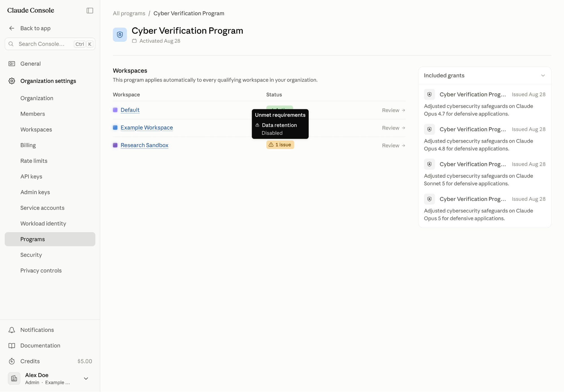Click the Status column header

pos(274,95)
